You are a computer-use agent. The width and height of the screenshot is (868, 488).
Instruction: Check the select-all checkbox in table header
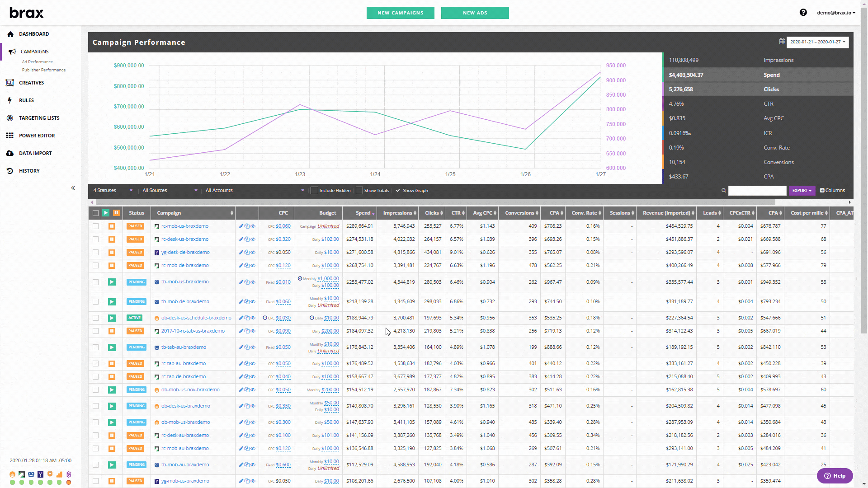95,213
